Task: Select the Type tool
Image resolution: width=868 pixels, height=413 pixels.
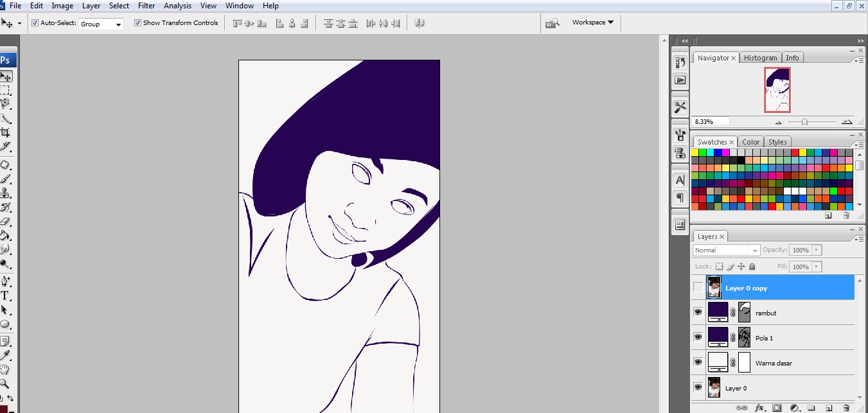Action: point(5,295)
